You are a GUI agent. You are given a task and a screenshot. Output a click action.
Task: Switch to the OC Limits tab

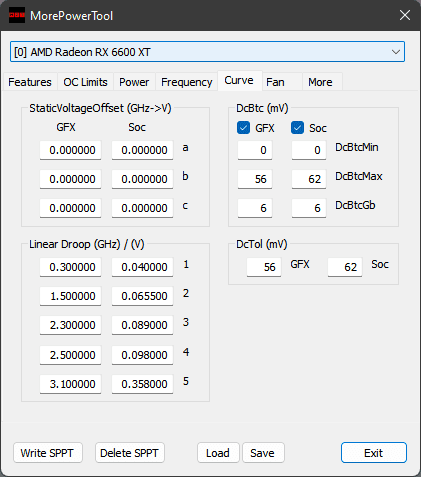[x=85, y=82]
